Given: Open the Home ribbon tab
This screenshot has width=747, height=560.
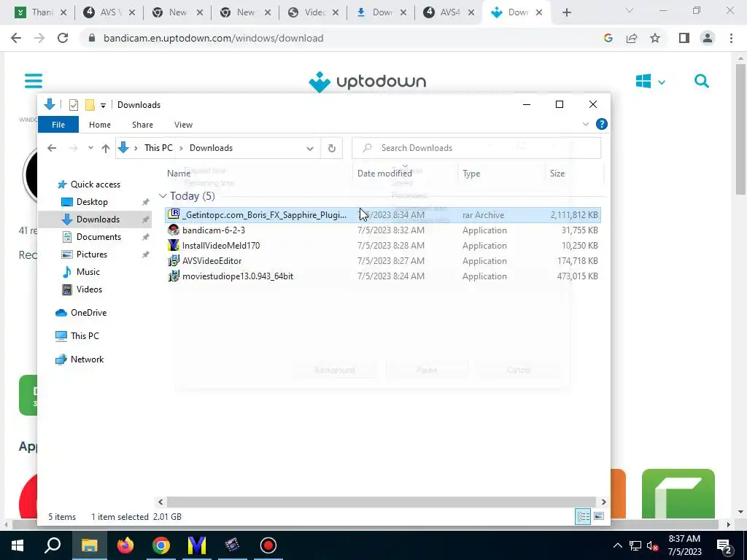Looking at the screenshot, I should (99, 125).
